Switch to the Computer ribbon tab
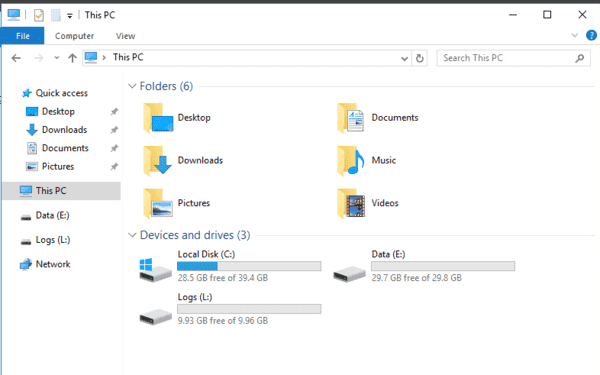Screen dimensions: 600x375 (x=74, y=36)
